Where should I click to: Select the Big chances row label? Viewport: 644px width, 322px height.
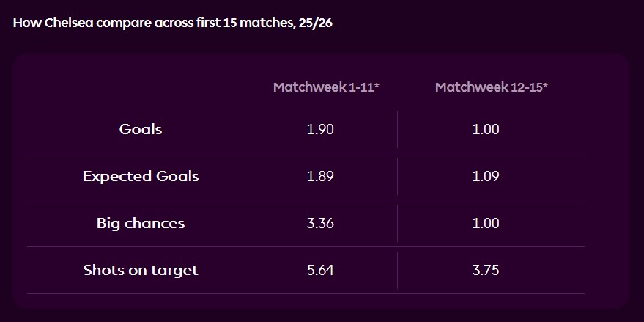[x=141, y=223]
